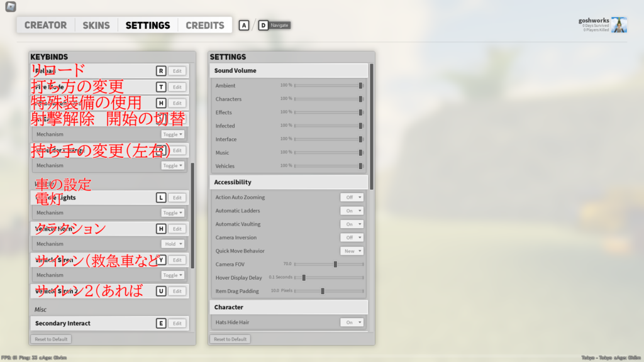Adjust the Camera FOV slider
644x362 pixels.
pyautogui.click(x=335, y=264)
